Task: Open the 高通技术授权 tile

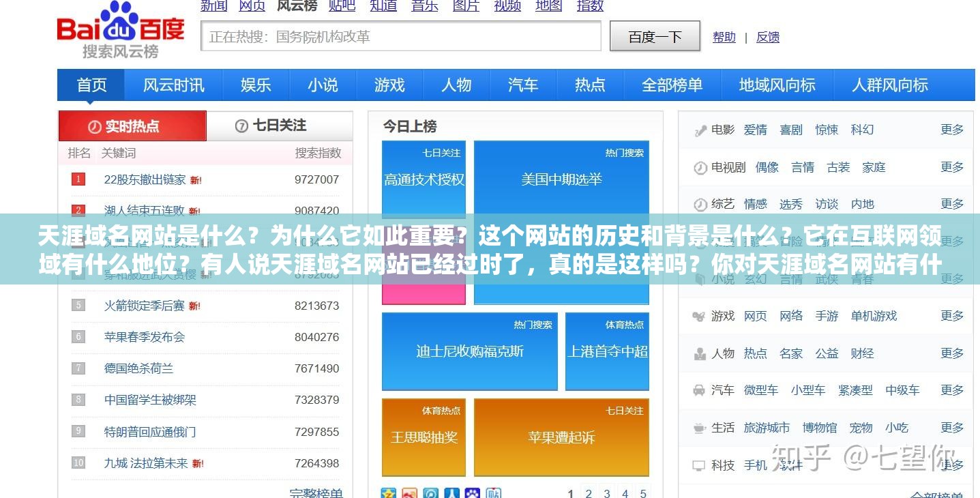Action: [x=424, y=179]
